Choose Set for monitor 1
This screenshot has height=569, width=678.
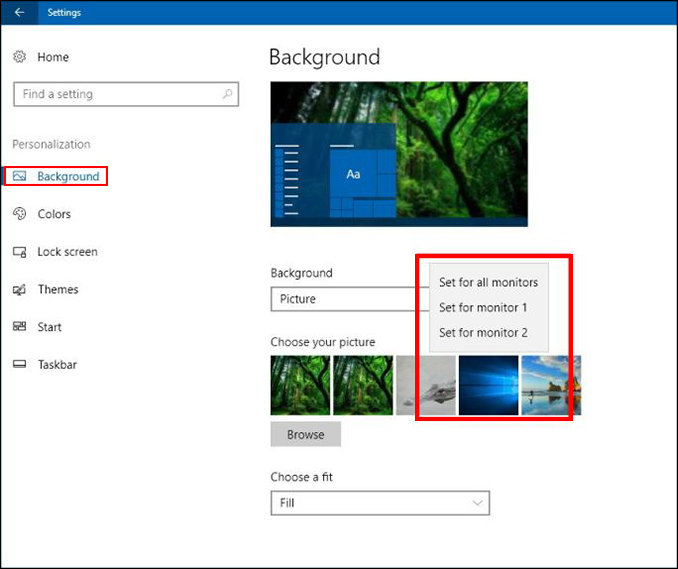point(489,307)
